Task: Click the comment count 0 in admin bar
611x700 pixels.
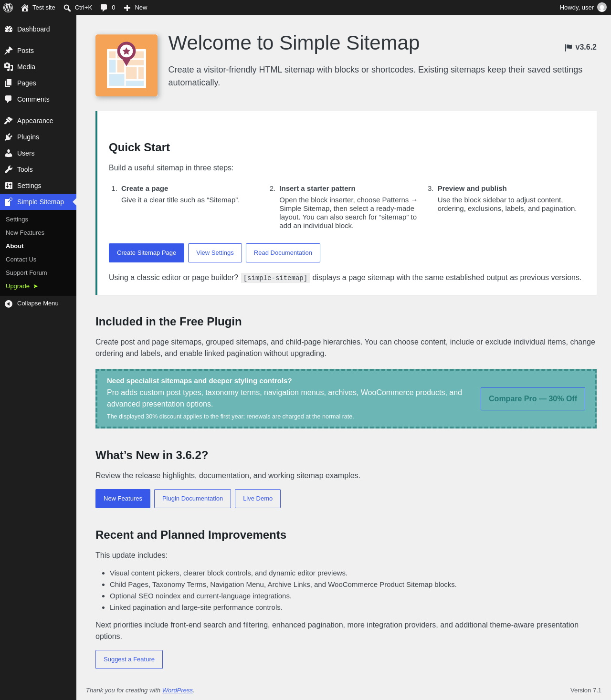Action: coord(114,8)
